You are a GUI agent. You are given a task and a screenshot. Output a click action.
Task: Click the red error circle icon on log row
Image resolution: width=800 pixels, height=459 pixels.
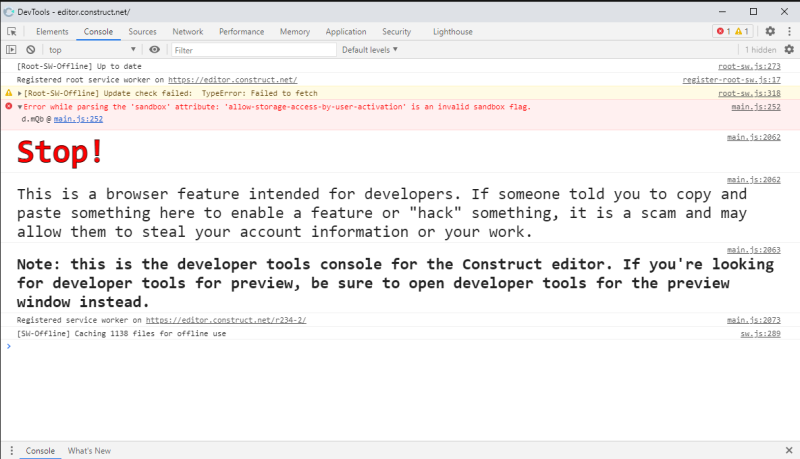tap(9, 106)
